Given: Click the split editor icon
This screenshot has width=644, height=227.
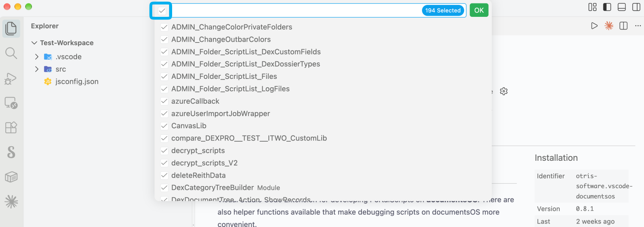Looking at the screenshot, I should [624, 26].
